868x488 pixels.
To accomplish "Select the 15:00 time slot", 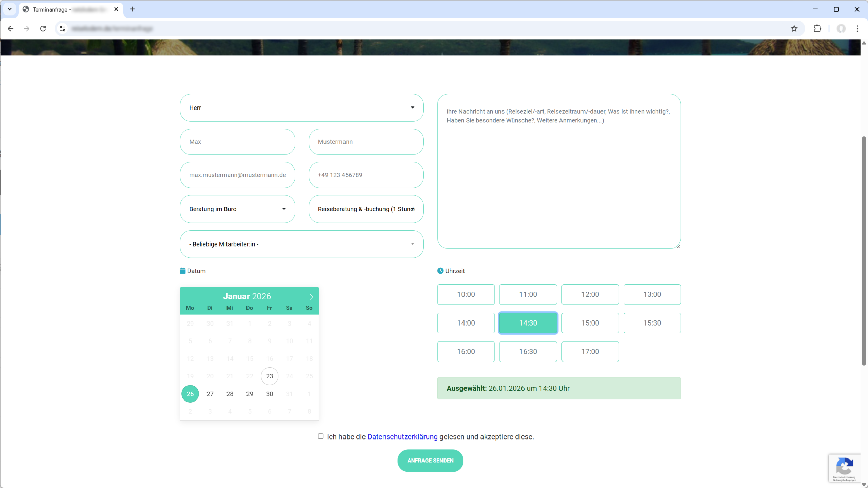I will (590, 323).
